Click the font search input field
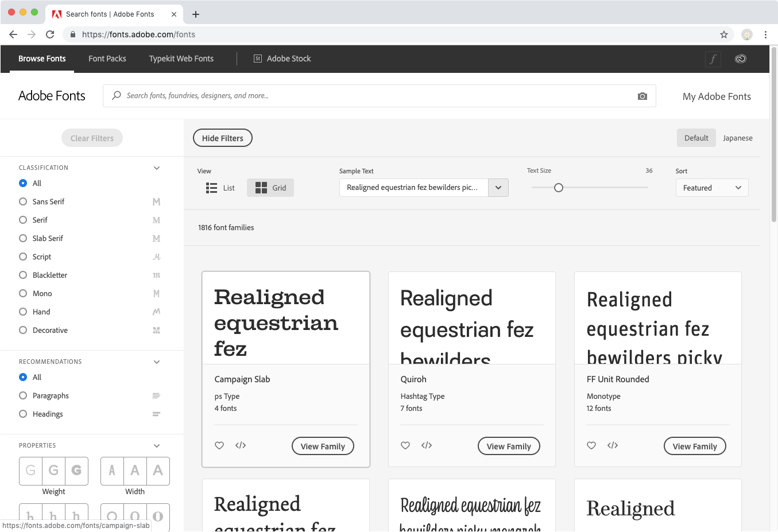This screenshot has width=778, height=532. click(379, 96)
